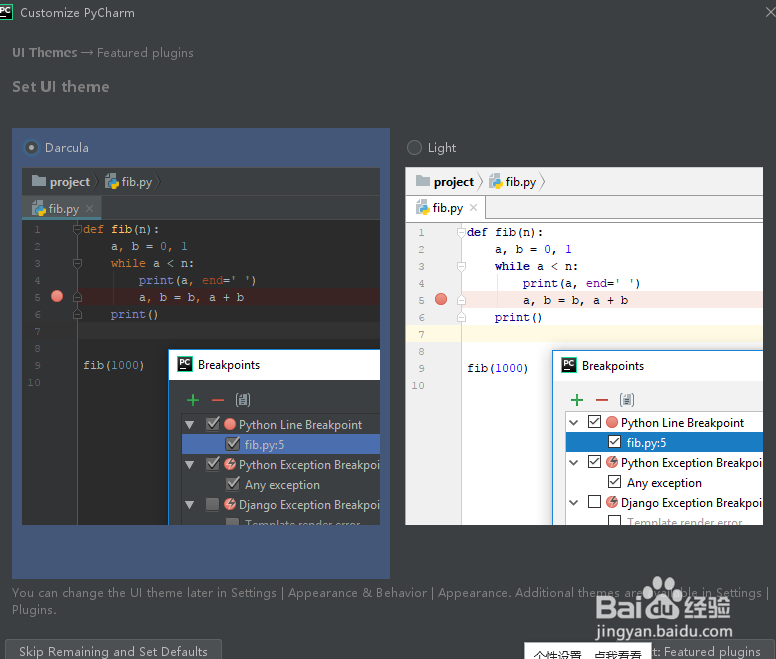Click PyCharm icon in Light Breakpoints dialog title

click(x=569, y=366)
